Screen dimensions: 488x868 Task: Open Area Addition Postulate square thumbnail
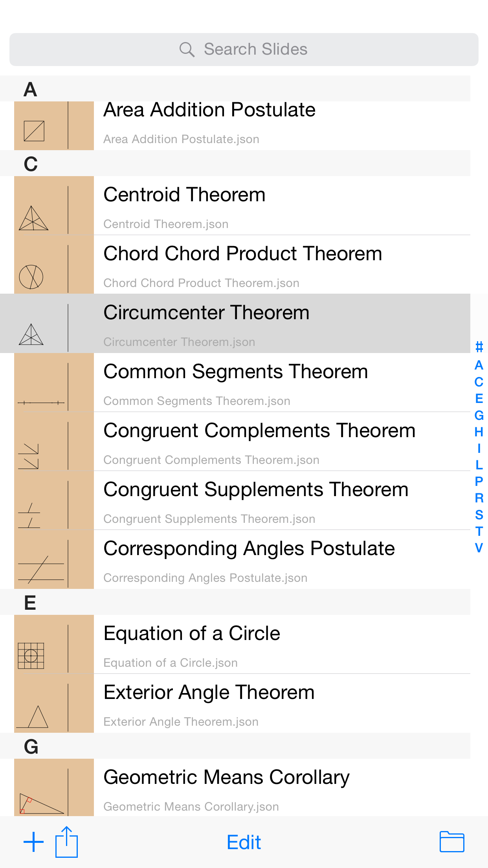pyautogui.click(x=34, y=131)
